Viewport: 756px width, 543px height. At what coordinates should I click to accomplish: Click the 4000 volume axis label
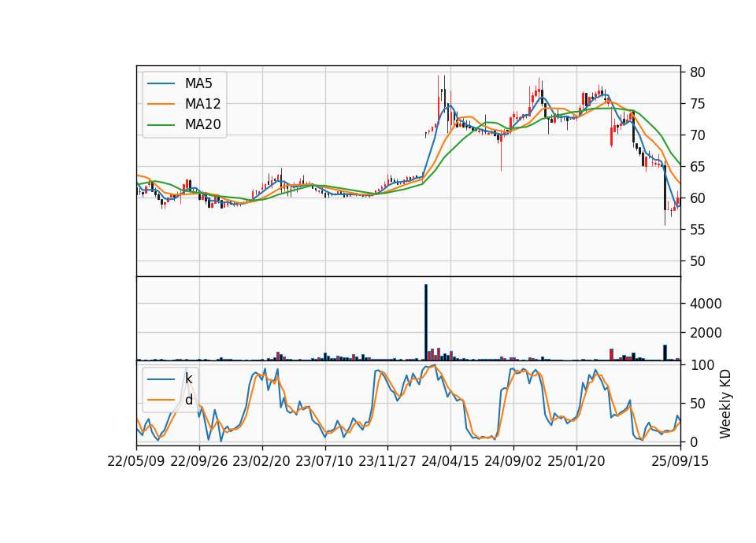pos(706,304)
